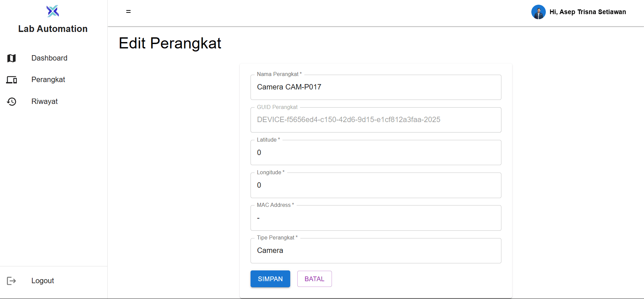Click the disabled GUID Perangkat field

coord(376,120)
